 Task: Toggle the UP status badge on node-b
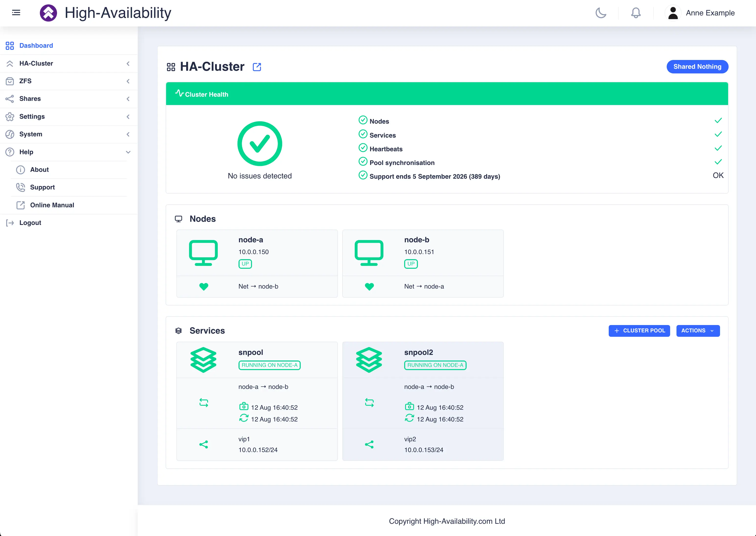[x=411, y=264]
